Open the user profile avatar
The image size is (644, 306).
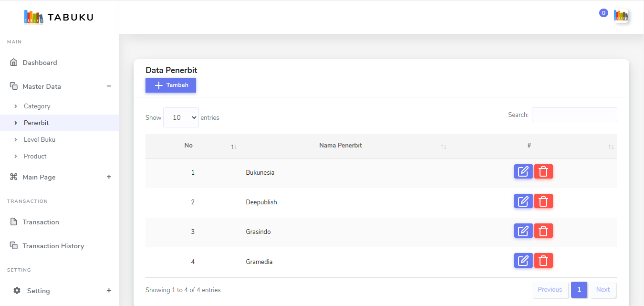(x=621, y=16)
